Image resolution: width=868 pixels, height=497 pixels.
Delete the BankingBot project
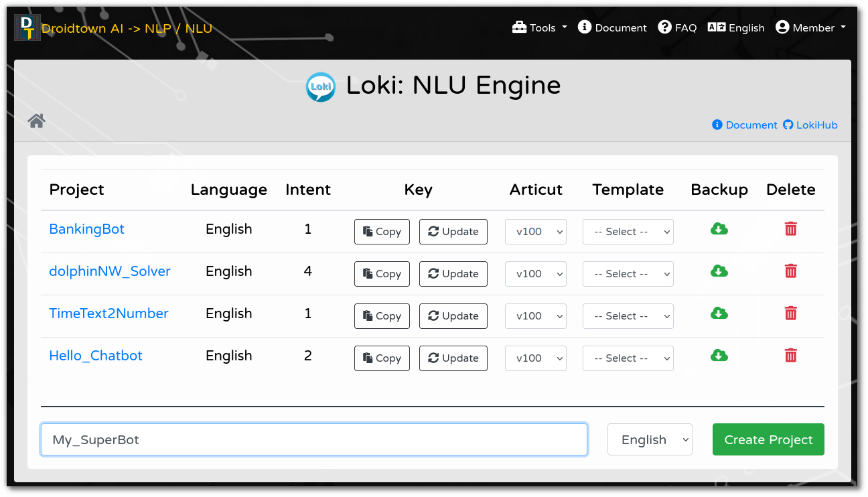pyautogui.click(x=790, y=229)
